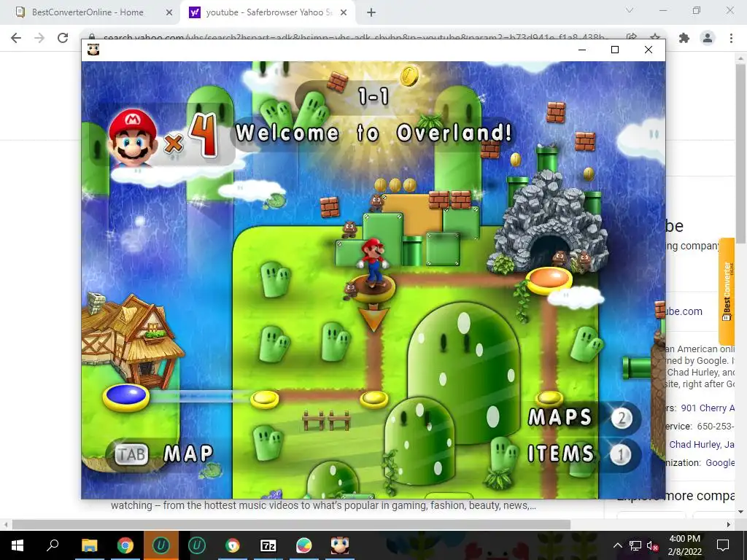Click the MAPS number 2 badge
The height and width of the screenshot is (560, 747).
click(622, 419)
